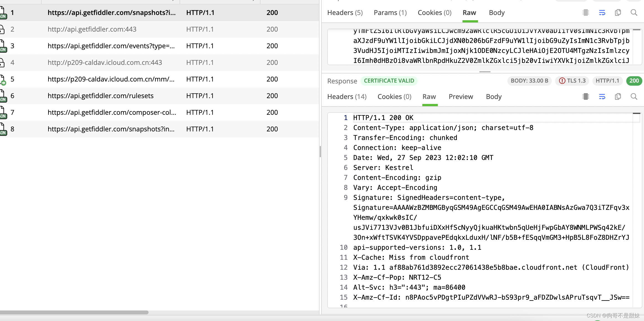Click the 'HTTP/1.1 200 OK' response line
Viewport: 644px width, 321px height.
[x=383, y=118]
